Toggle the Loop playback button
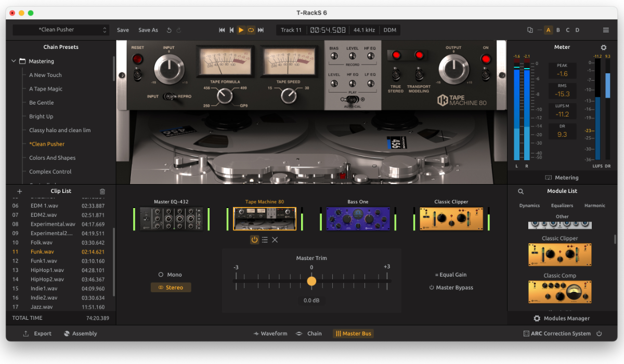This screenshot has height=364, width=624. pos(251,30)
